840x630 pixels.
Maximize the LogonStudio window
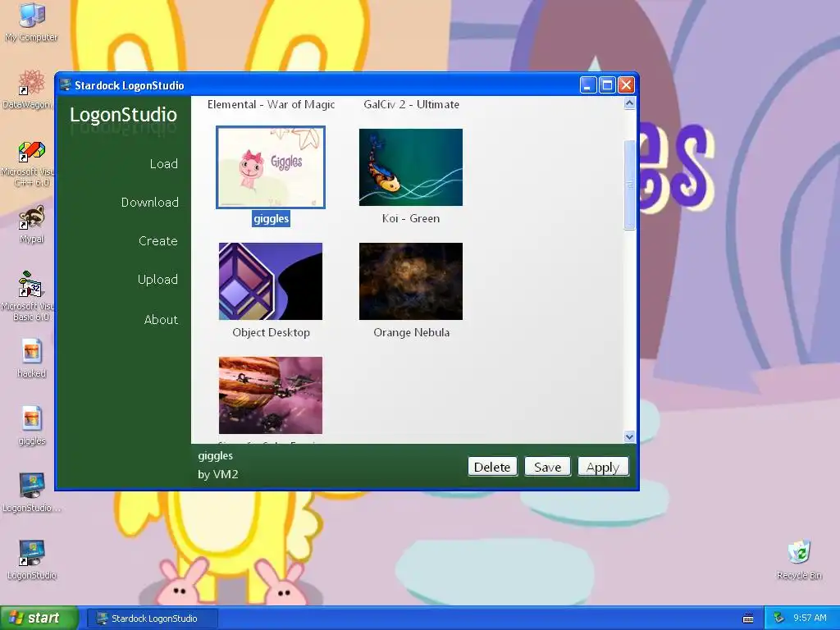point(607,85)
